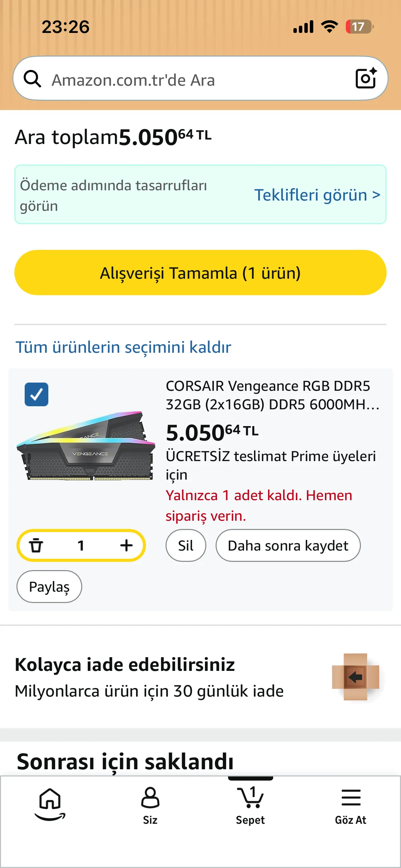This screenshot has width=401, height=868.
Task: Open the camera lens search icon
Action: pyautogui.click(x=366, y=78)
